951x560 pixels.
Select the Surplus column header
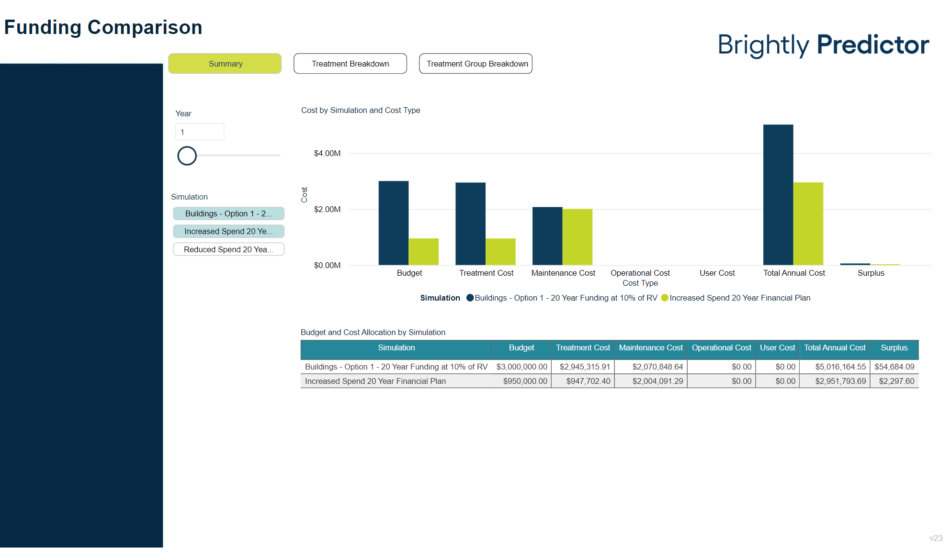tap(894, 348)
